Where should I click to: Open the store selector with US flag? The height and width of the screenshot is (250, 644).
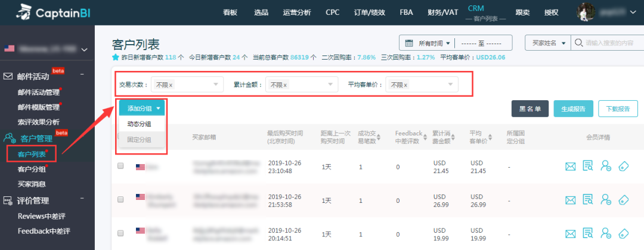[46, 49]
